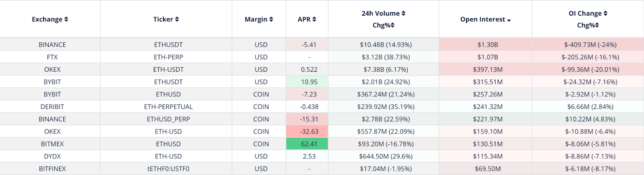
Task: Sort by OI Change Chg% arrows
Action: pyautogui.click(x=597, y=25)
